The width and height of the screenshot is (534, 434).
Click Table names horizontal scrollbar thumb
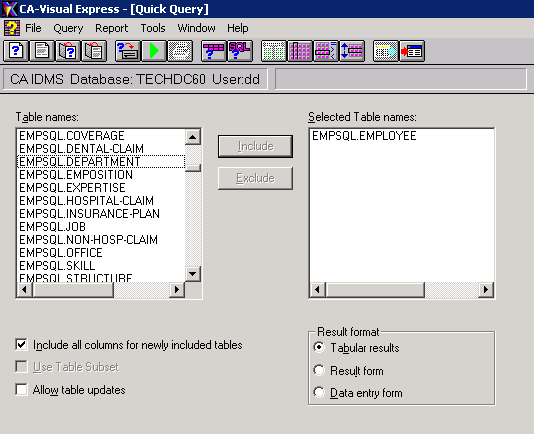(x=73, y=290)
